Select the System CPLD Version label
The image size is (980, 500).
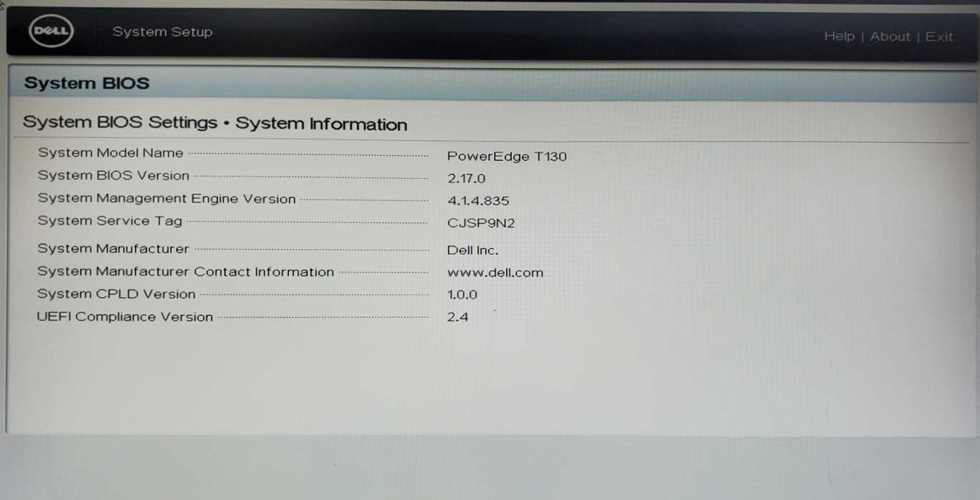[117, 294]
